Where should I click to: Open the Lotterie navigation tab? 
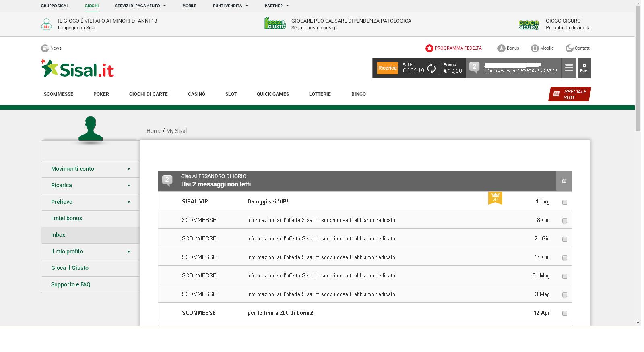pyautogui.click(x=320, y=94)
